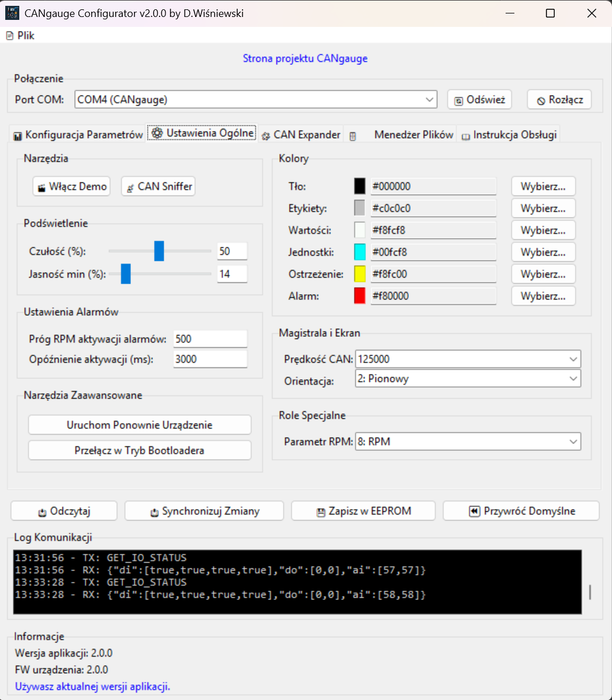Image resolution: width=612 pixels, height=700 pixels.
Task: Click Przywróć Domyślne button
Action: 521,511
